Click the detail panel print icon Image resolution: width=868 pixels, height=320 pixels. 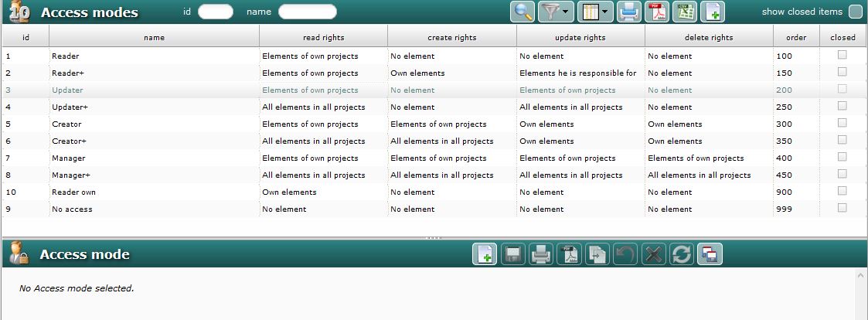(541, 254)
